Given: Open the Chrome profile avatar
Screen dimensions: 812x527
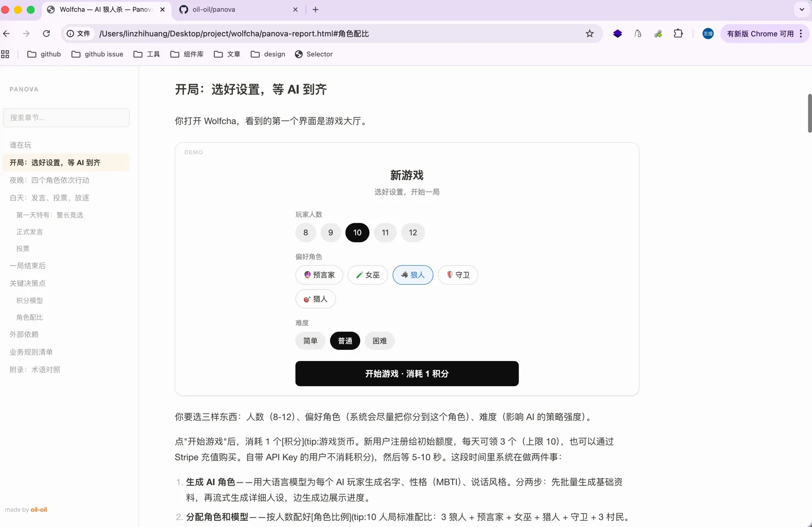Looking at the screenshot, I should point(708,34).
